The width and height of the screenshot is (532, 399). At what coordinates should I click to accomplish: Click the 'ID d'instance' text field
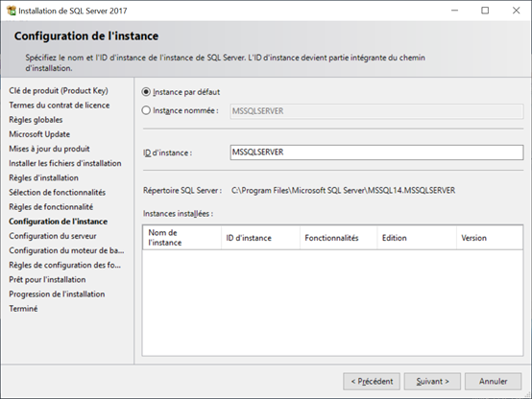tap(376, 153)
